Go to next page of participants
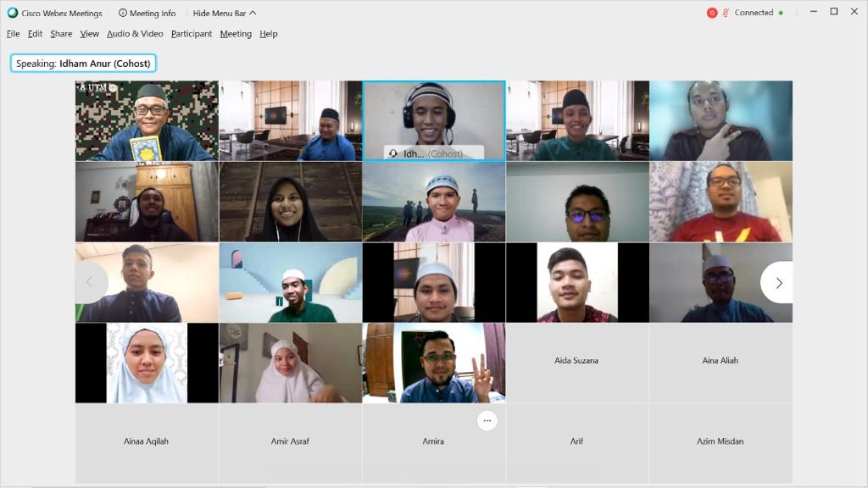The height and width of the screenshot is (488, 868). tap(778, 283)
